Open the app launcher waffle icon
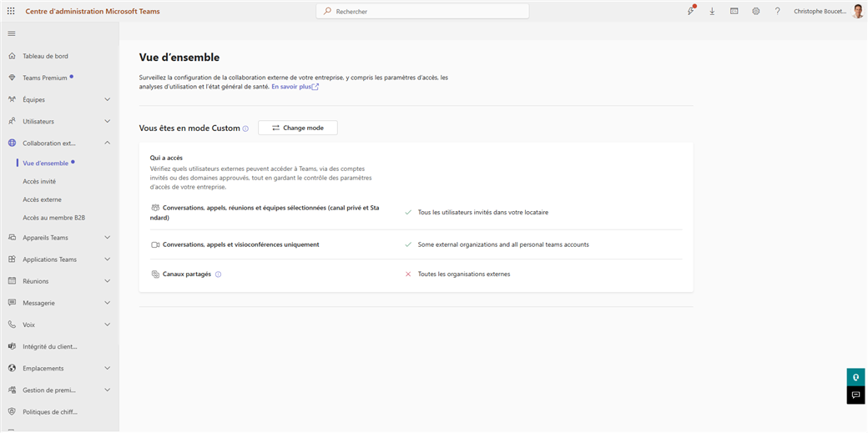This screenshot has width=868, height=433. [11, 11]
